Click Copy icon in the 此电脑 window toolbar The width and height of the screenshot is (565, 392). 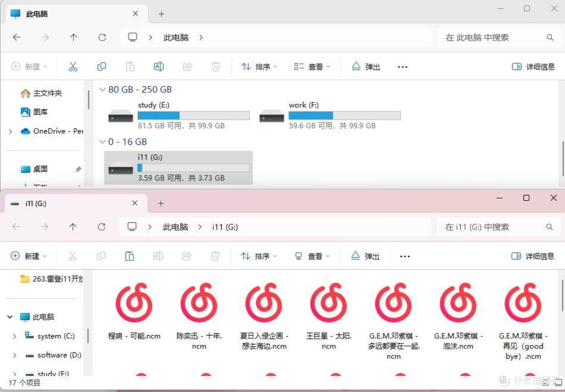point(101,66)
